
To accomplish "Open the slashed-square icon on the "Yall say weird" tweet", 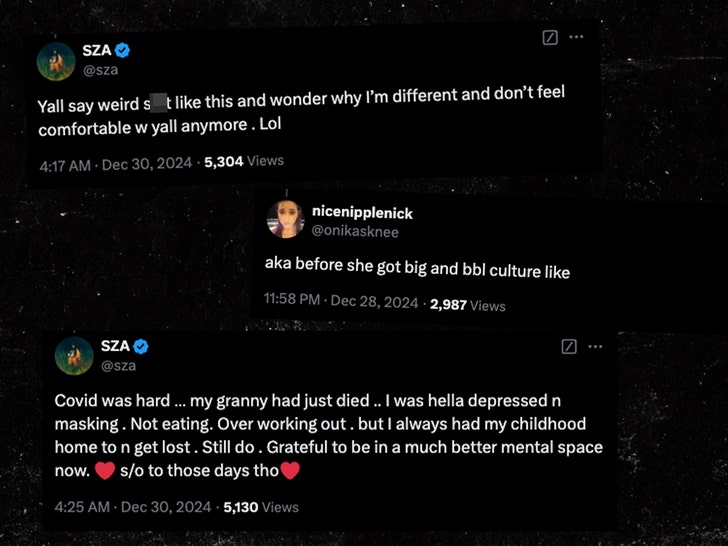I will click(549, 37).
